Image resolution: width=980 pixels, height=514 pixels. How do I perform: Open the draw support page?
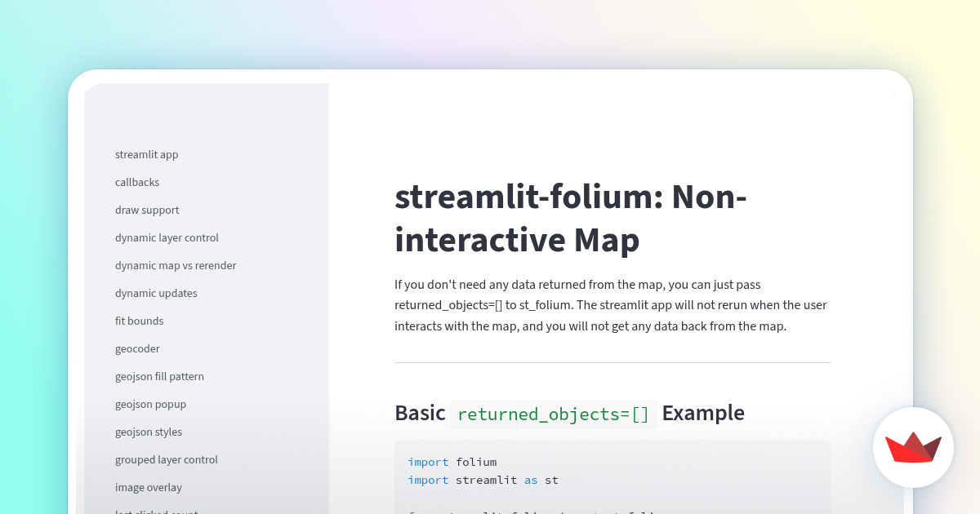(147, 210)
